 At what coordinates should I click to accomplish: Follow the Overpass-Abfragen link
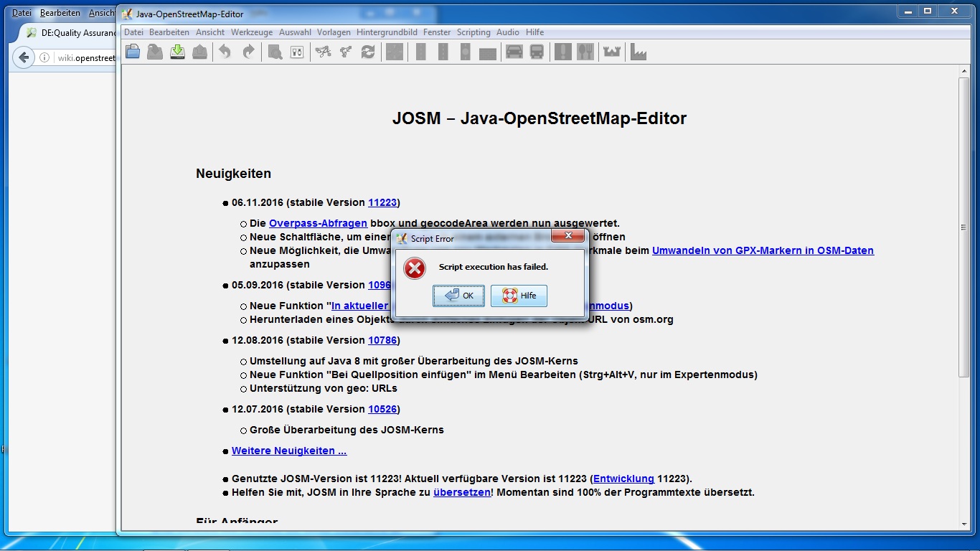318,223
